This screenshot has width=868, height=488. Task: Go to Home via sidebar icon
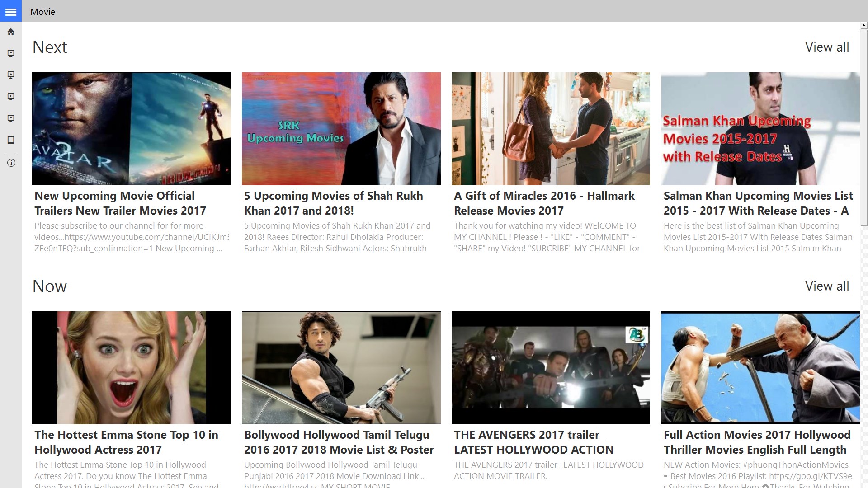click(x=11, y=32)
